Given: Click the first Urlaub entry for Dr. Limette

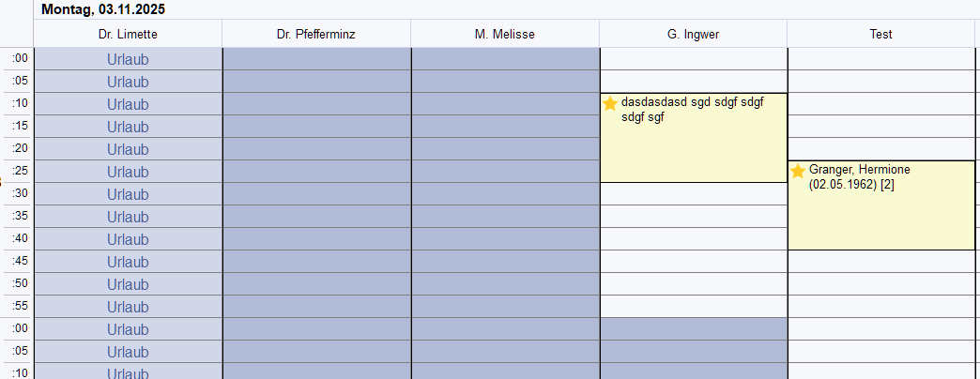Looking at the screenshot, I should click(x=128, y=59).
